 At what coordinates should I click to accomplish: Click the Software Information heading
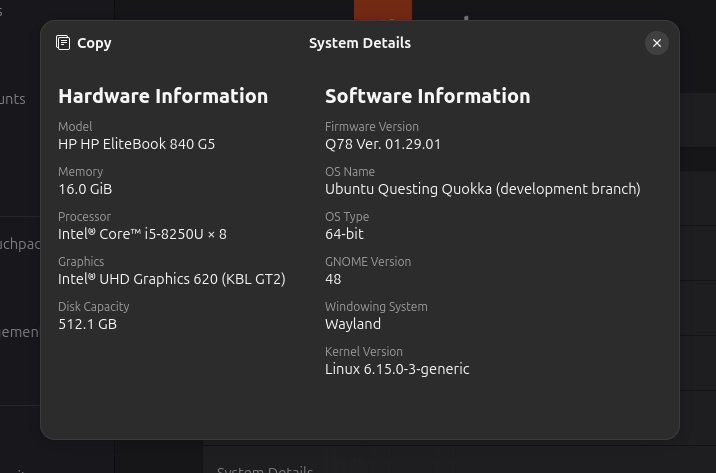point(427,96)
